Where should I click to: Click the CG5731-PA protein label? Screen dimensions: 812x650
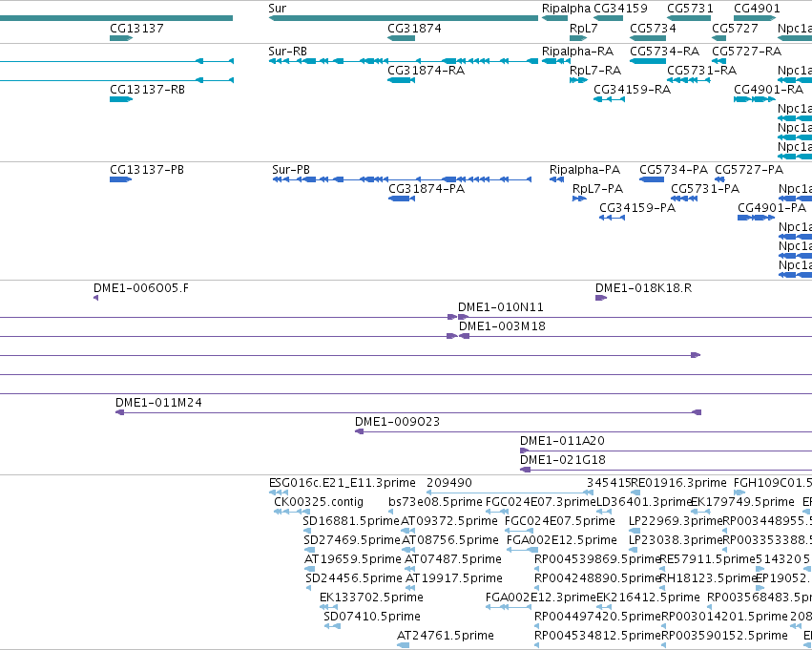[x=705, y=189]
